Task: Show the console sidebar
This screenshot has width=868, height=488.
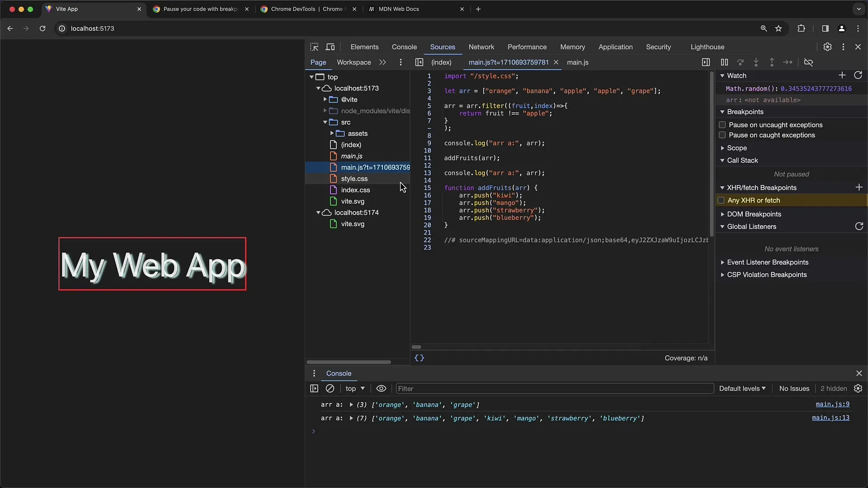Action: point(314,389)
